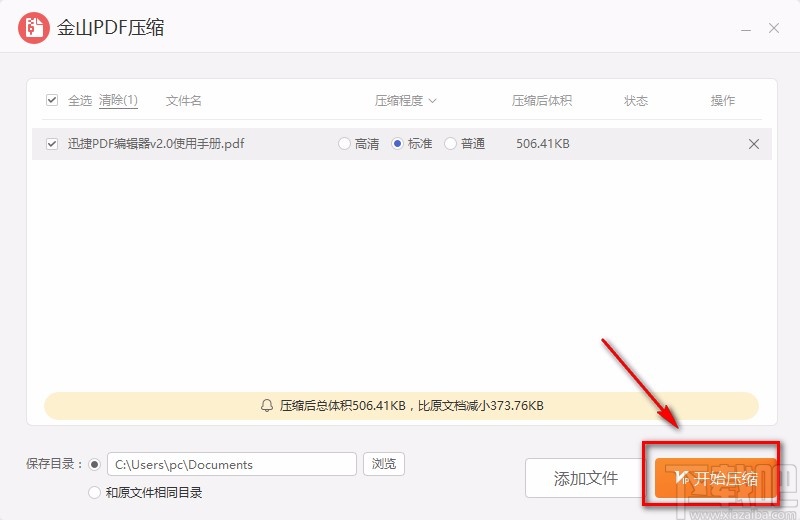The width and height of the screenshot is (800, 520).
Task: Click the 操作 column header
Action: click(x=722, y=101)
